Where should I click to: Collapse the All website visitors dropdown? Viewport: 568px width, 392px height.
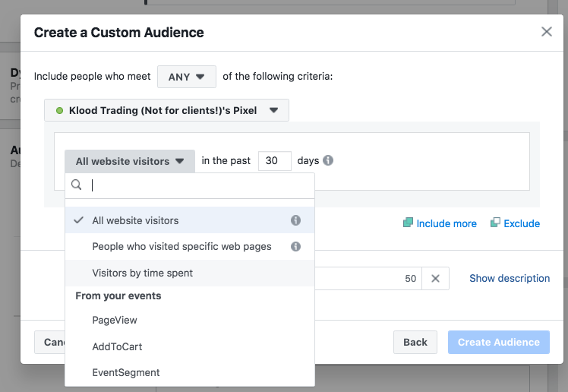click(130, 161)
